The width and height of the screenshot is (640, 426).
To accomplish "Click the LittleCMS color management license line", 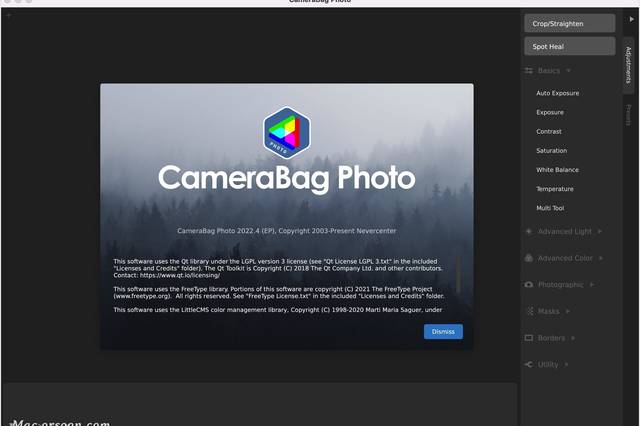I will [278, 310].
